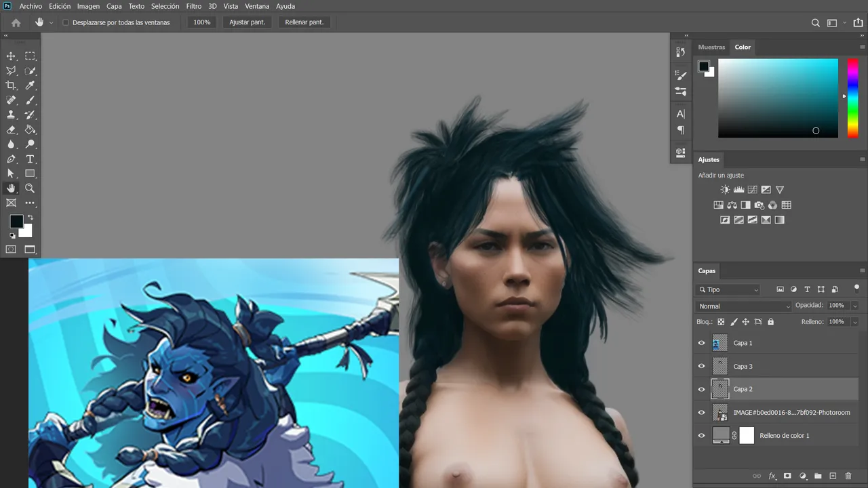Image resolution: width=868 pixels, height=488 pixels.
Task: Add a layer mask
Action: (787, 476)
